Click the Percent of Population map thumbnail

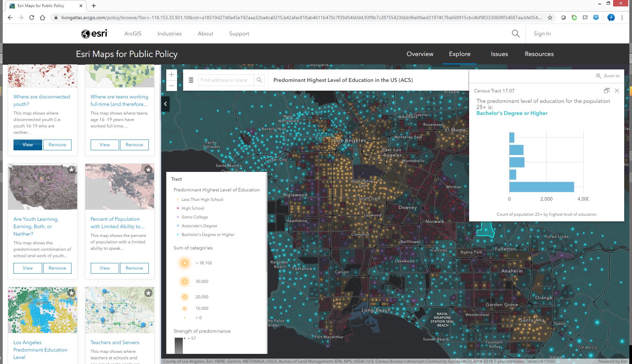pos(120,187)
